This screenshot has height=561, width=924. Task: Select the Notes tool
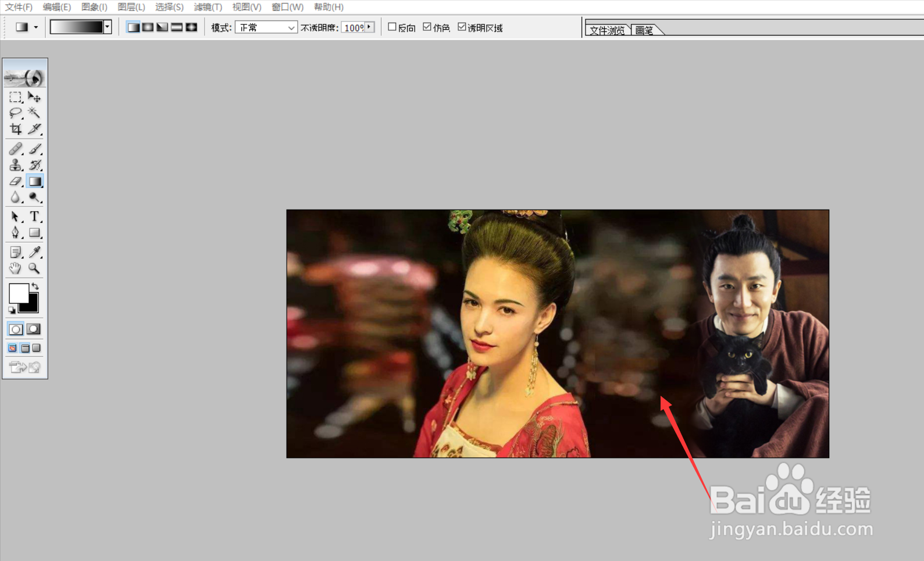[16, 252]
